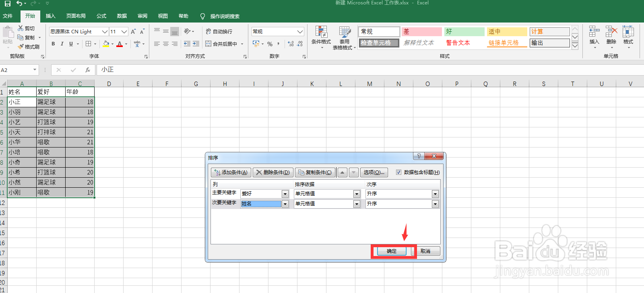This screenshot has height=293, width=644.
Task: Decrease font size with small A icon
Action: (142, 31)
